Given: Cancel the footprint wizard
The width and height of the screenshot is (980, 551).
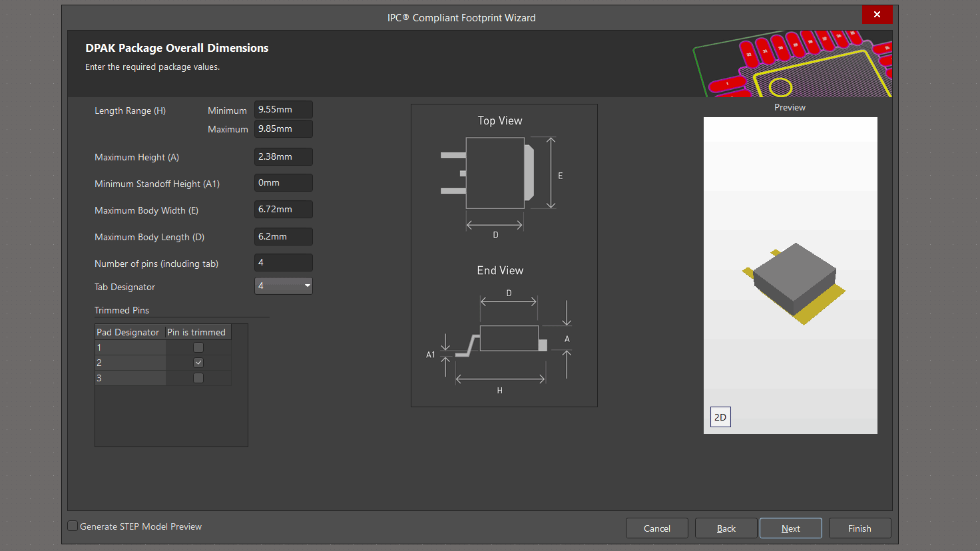Looking at the screenshot, I should click(x=656, y=528).
